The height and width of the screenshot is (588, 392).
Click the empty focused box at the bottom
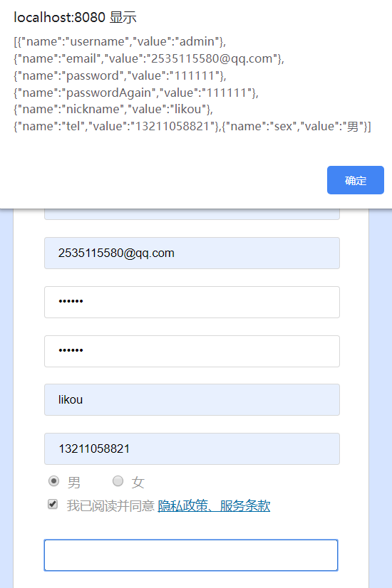pyautogui.click(x=191, y=555)
